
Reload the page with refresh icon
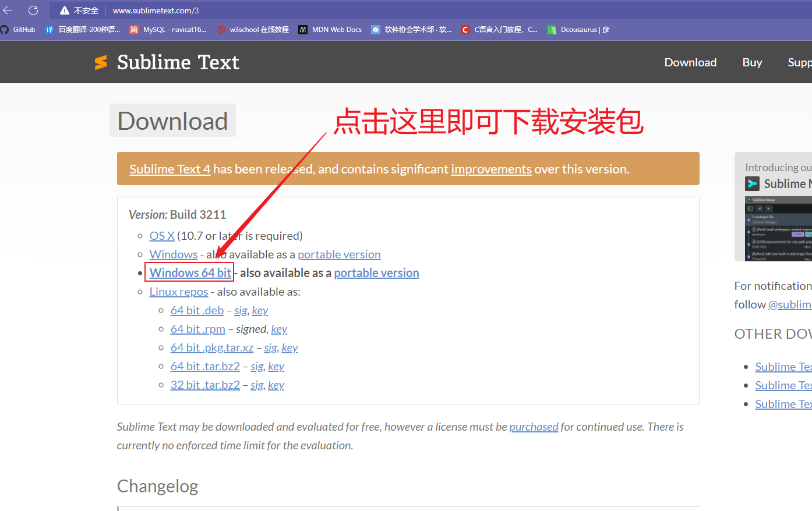tap(33, 10)
